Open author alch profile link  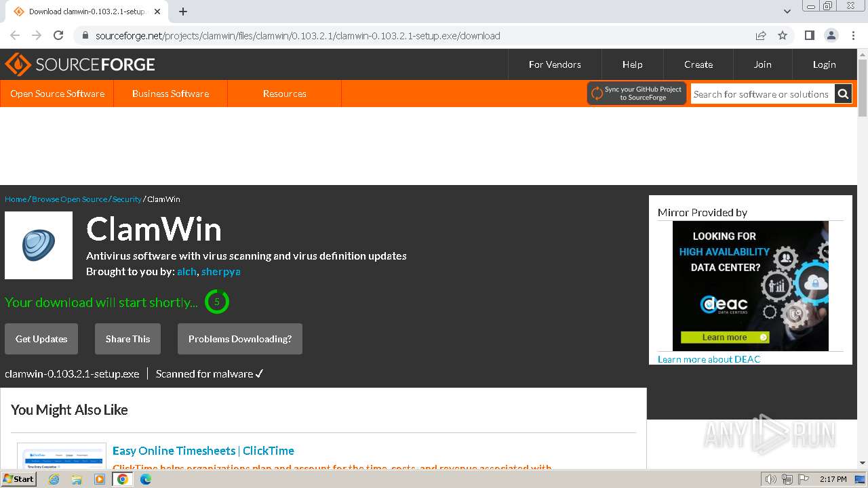point(186,272)
